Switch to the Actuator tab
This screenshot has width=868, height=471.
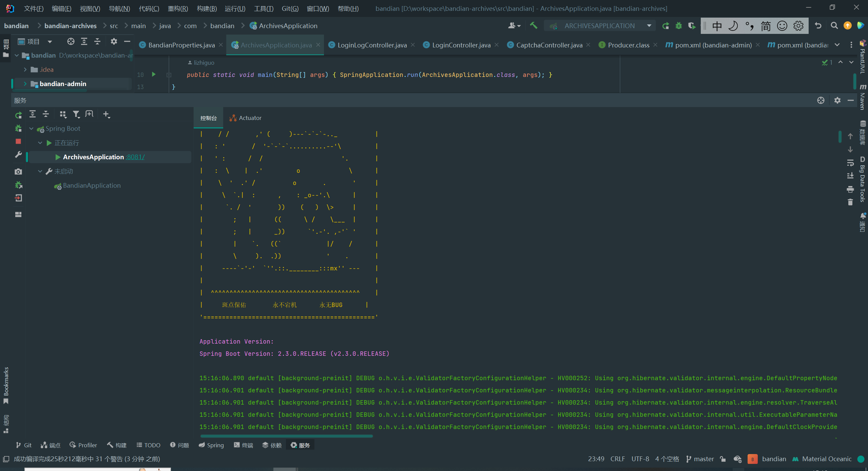[x=246, y=118]
